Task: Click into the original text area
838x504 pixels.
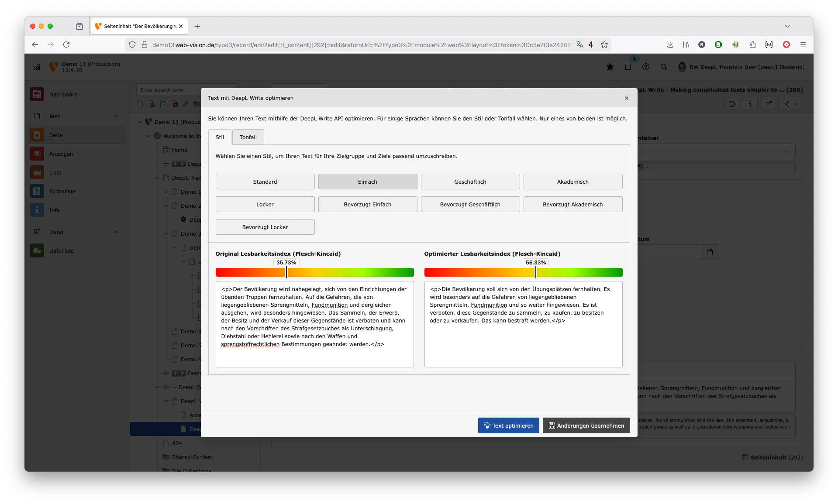Action: 314,324
